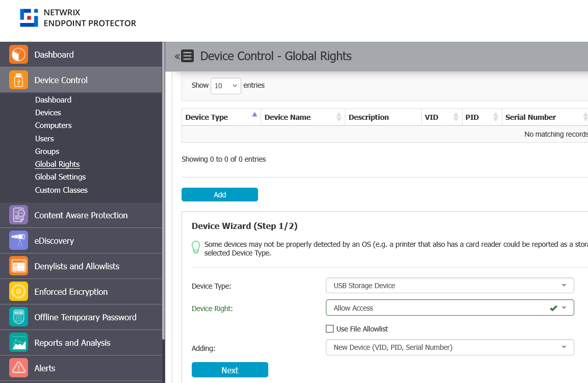Open eDiscovery menu label
Image resolution: width=588 pixels, height=383 pixels.
[54, 241]
